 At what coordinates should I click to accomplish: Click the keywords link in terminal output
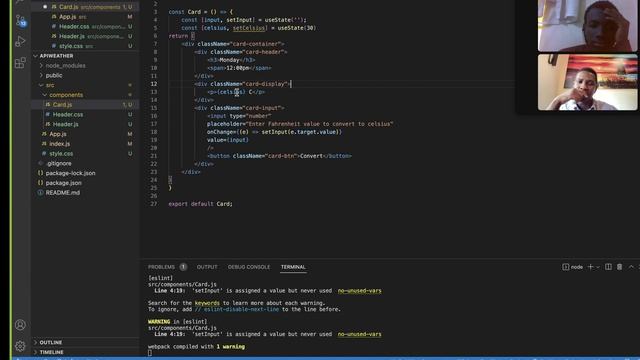point(207,303)
